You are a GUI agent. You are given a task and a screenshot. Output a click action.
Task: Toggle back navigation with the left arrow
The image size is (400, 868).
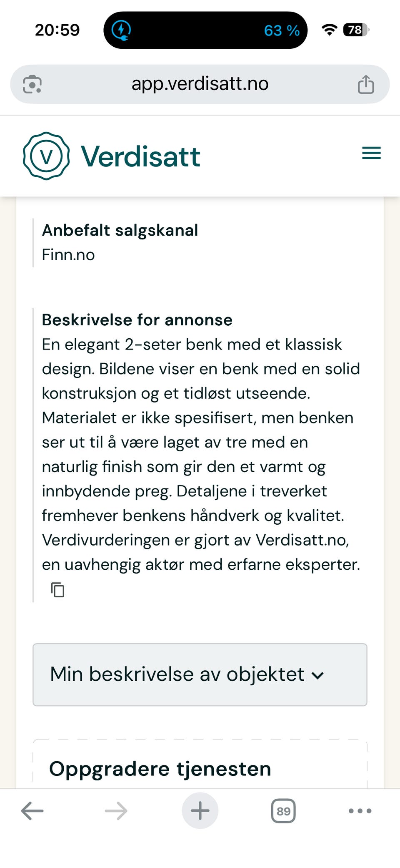click(x=31, y=810)
